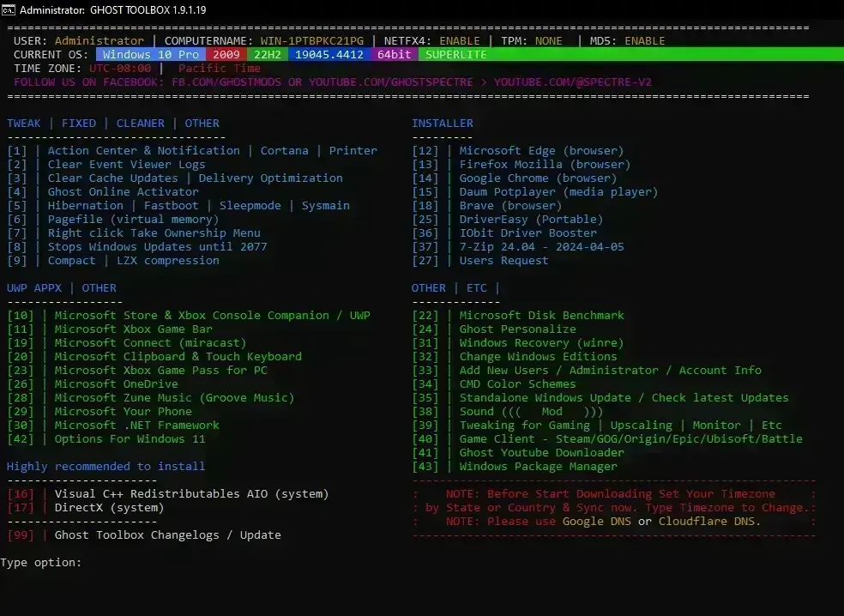Select 'Ghost Personalize' line
Screen dimensions: 844x616
point(494,329)
